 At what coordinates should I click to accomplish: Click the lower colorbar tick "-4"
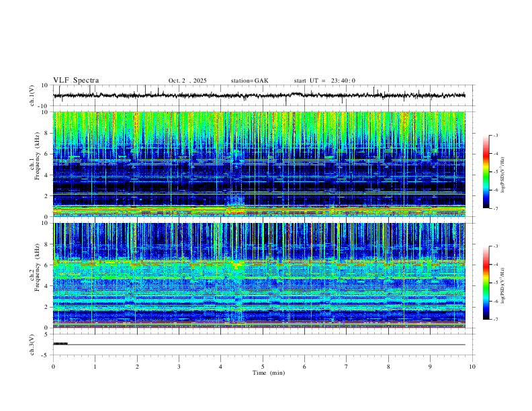pos(495,265)
